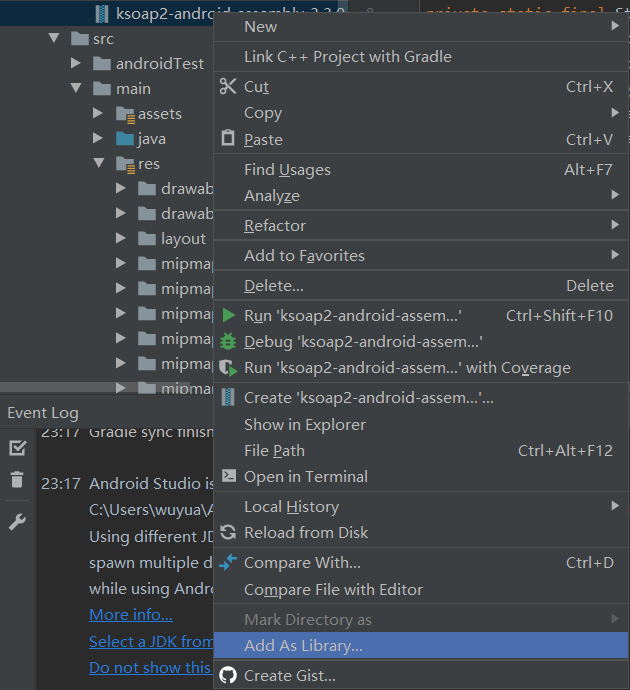Click the Do not show this link
Screen dimensions: 630x690
click(151, 668)
